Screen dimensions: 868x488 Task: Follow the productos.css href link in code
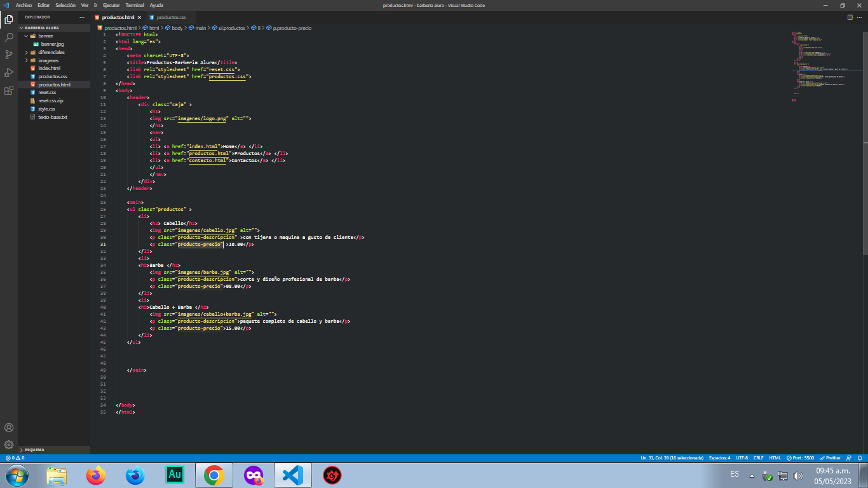point(227,76)
